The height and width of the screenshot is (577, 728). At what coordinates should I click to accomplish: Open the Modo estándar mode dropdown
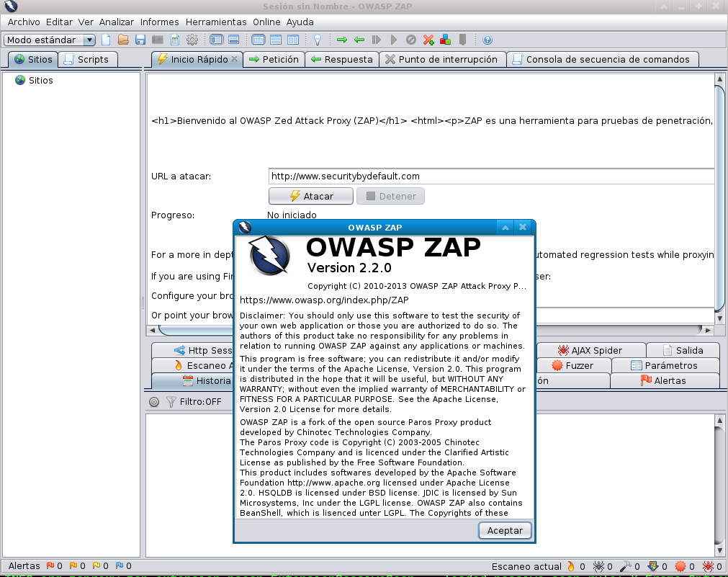pos(90,40)
